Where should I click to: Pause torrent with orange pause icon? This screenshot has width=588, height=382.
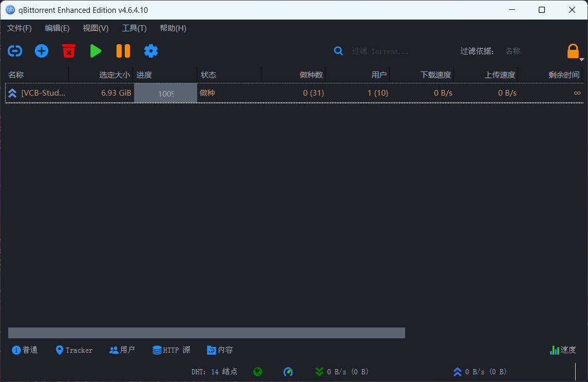click(x=123, y=51)
